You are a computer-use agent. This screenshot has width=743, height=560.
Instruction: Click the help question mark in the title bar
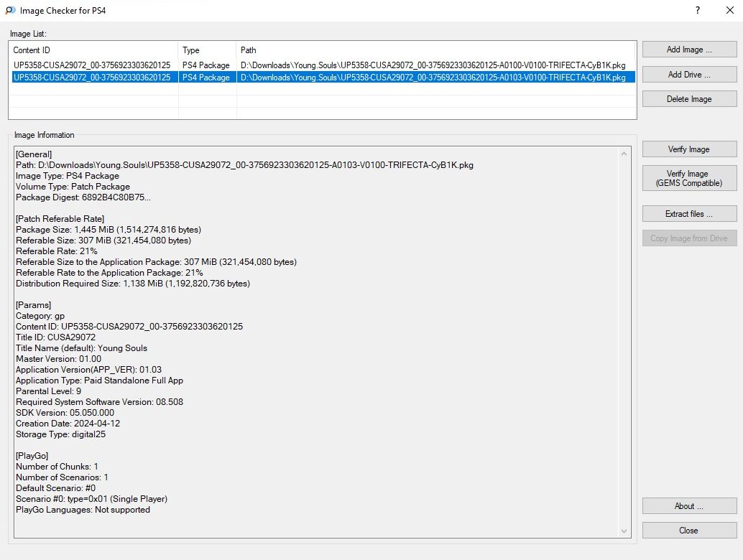(698, 11)
